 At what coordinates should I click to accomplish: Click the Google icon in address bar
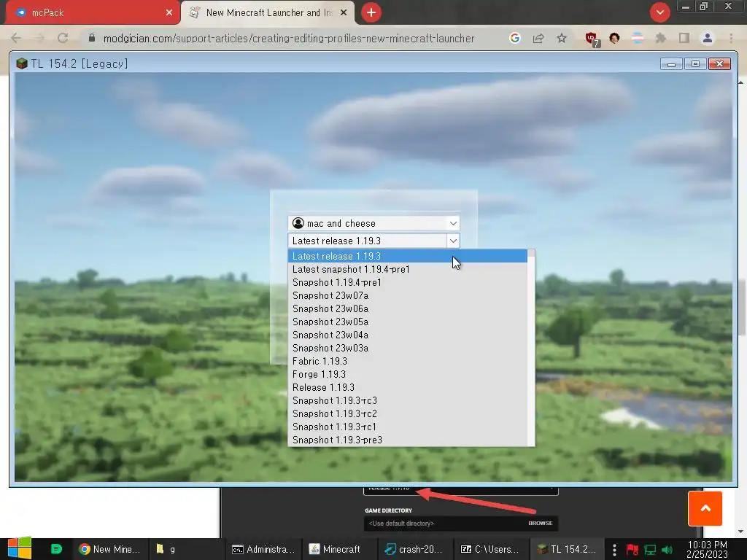pos(514,38)
